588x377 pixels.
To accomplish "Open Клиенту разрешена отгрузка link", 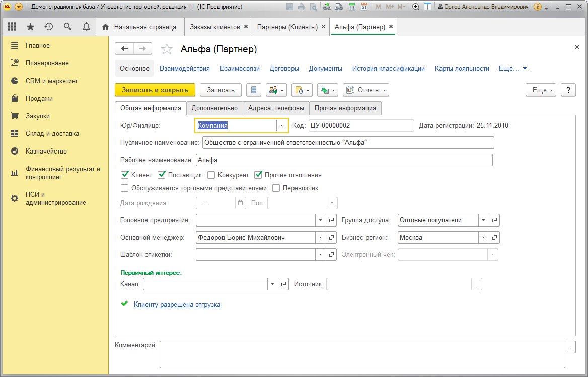I will (x=177, y=305).
